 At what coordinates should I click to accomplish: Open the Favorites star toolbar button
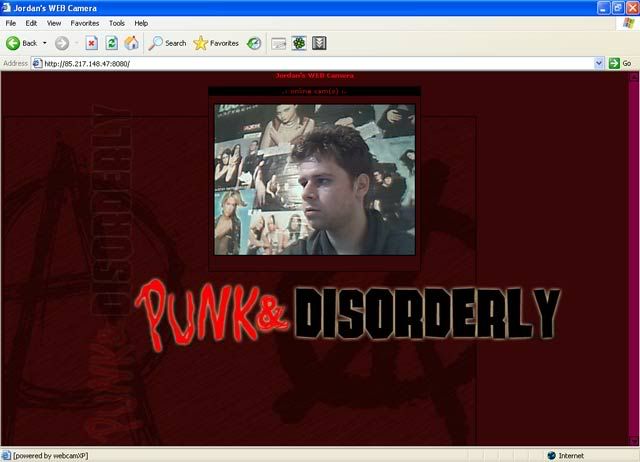(x=216, y=43)
